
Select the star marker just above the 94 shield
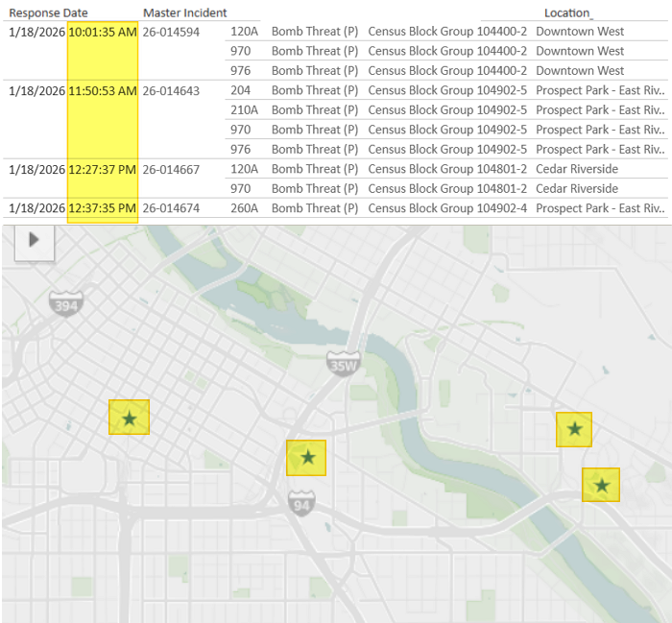tap(306, 458)
